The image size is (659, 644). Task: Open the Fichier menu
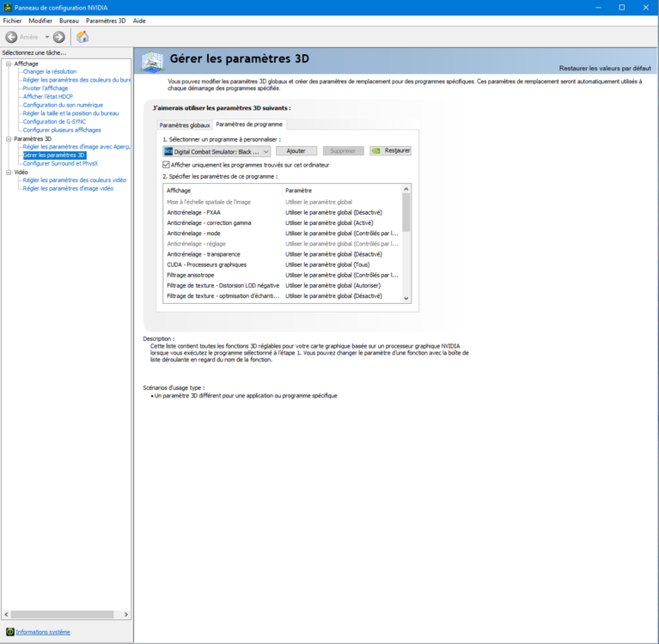[12, 21]
